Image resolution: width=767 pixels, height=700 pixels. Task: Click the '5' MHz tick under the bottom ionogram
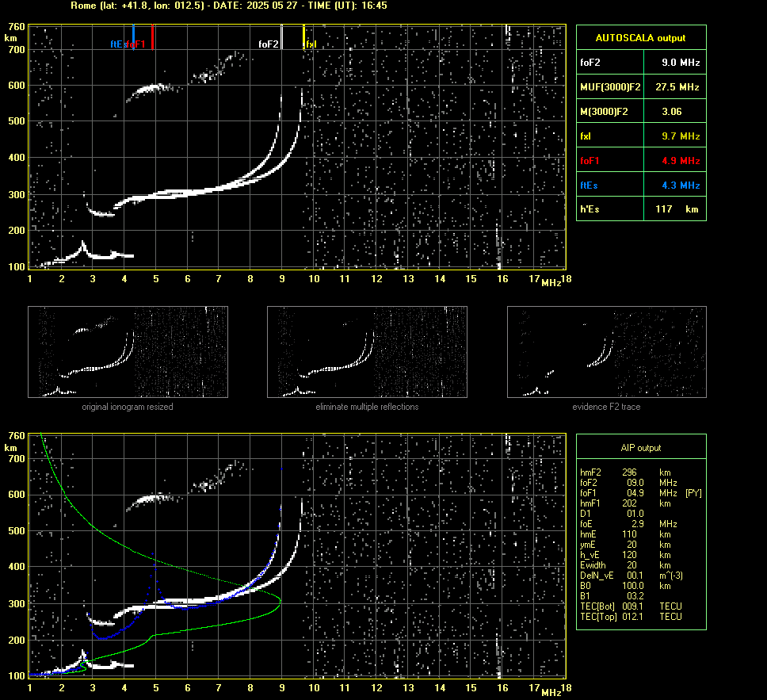(156, 688)
